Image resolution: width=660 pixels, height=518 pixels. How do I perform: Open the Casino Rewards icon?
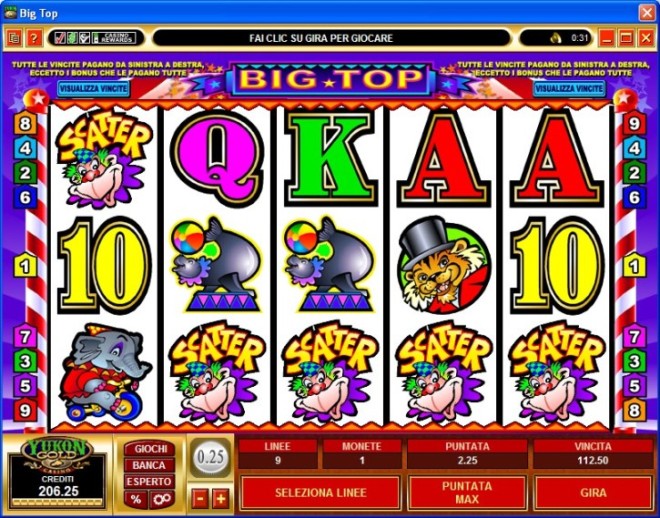113,38
